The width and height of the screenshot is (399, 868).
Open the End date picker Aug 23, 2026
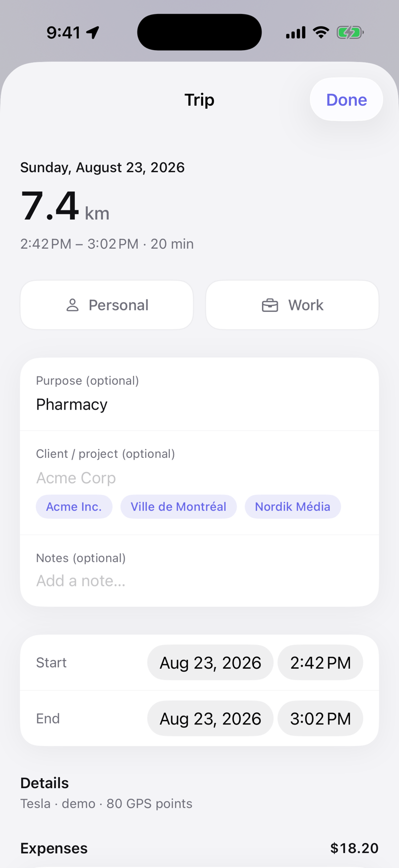tap(210, 719)
